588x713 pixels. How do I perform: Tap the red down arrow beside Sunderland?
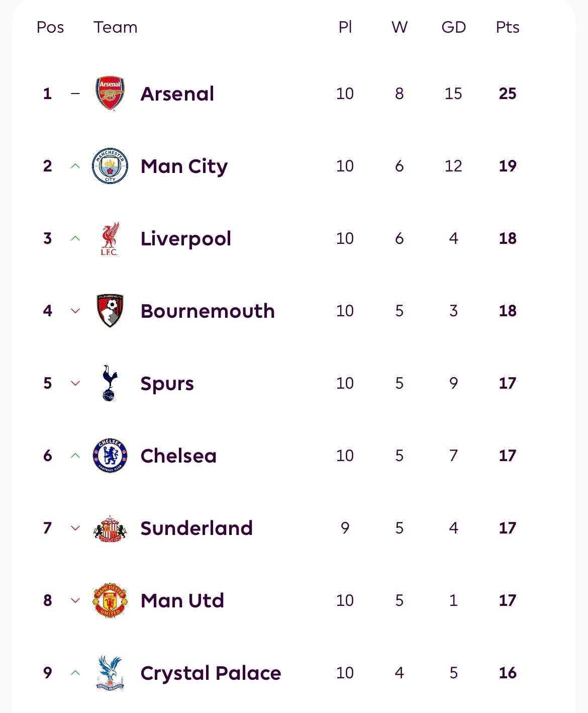click(75, 528)
